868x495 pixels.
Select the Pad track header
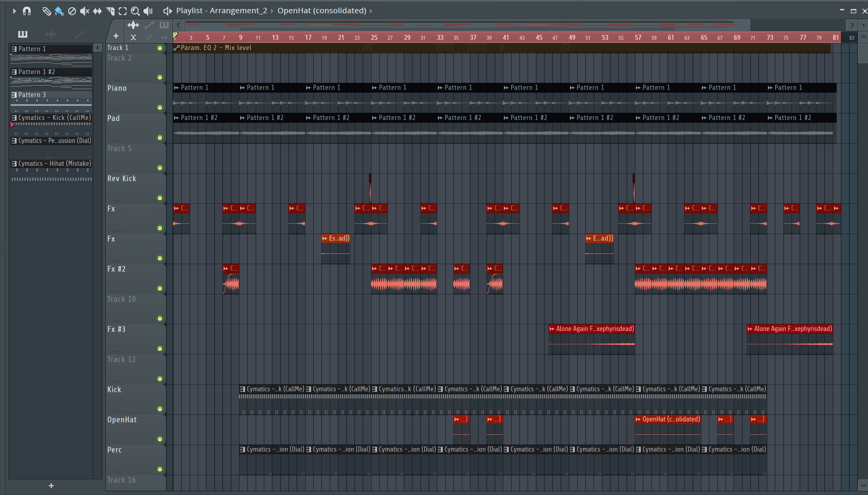pos(136,128)
